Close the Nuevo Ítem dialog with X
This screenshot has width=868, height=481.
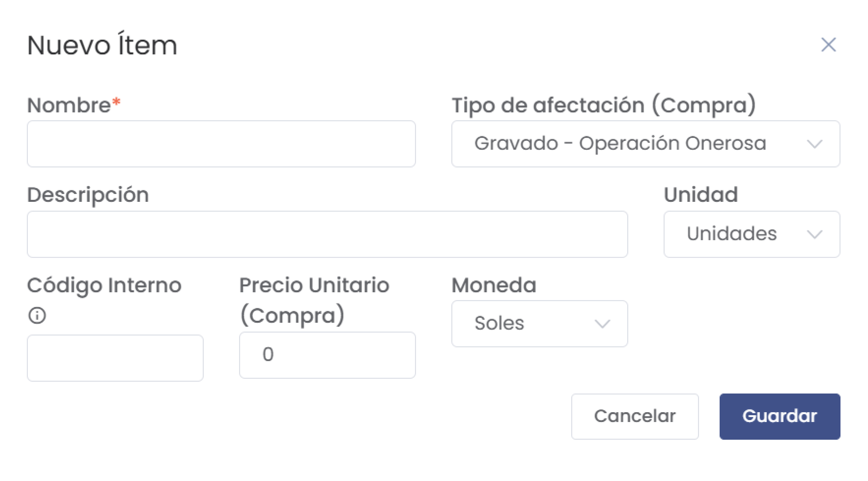point(828,45)
